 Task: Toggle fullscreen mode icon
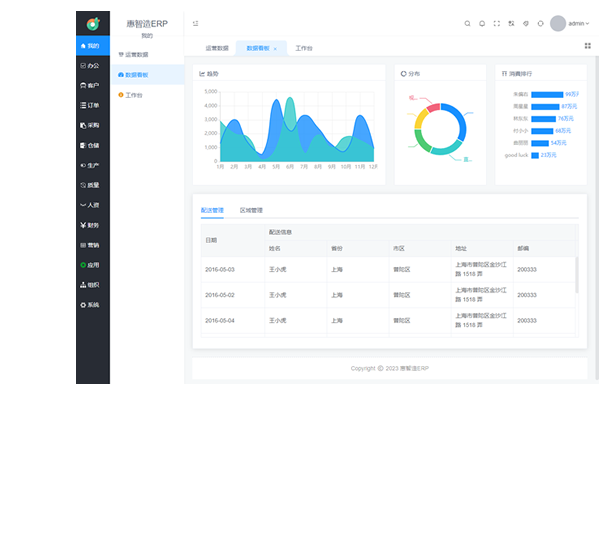coord(497,23)
